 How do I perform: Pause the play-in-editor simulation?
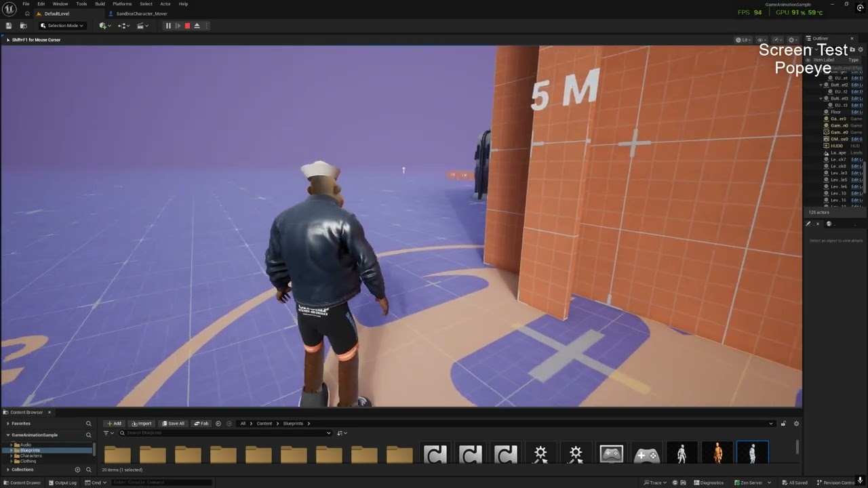point(168,26)
